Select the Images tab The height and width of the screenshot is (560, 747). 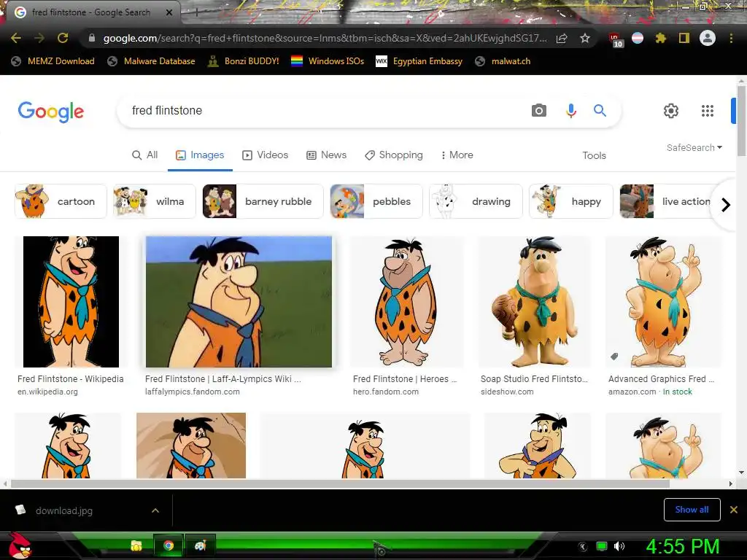[x=200, y=155]
